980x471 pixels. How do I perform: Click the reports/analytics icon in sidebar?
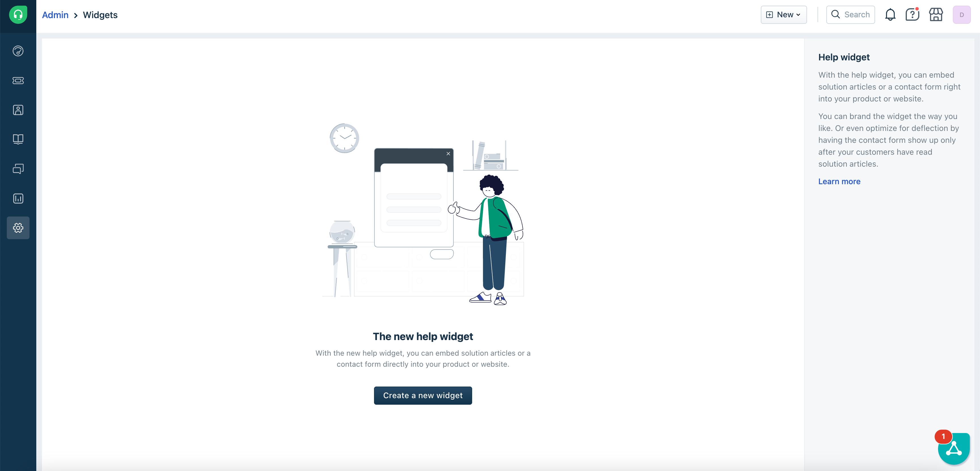[x=18, y=198]
